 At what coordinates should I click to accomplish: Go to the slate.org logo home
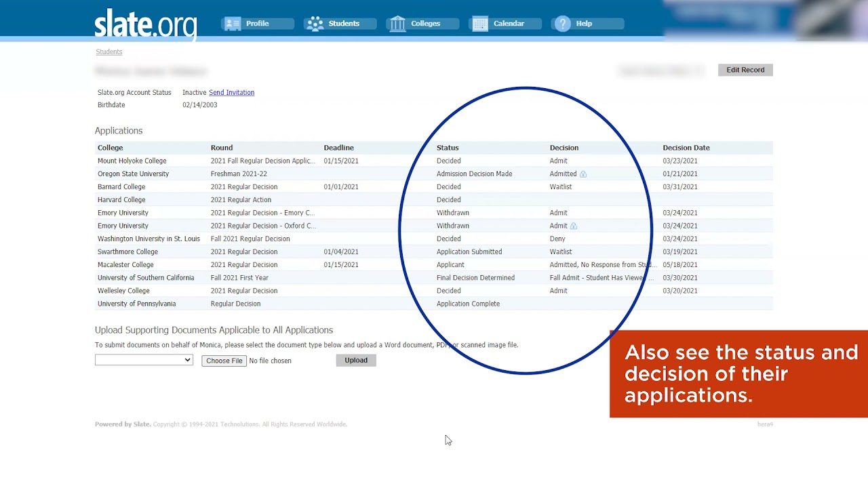coord(146,24)
